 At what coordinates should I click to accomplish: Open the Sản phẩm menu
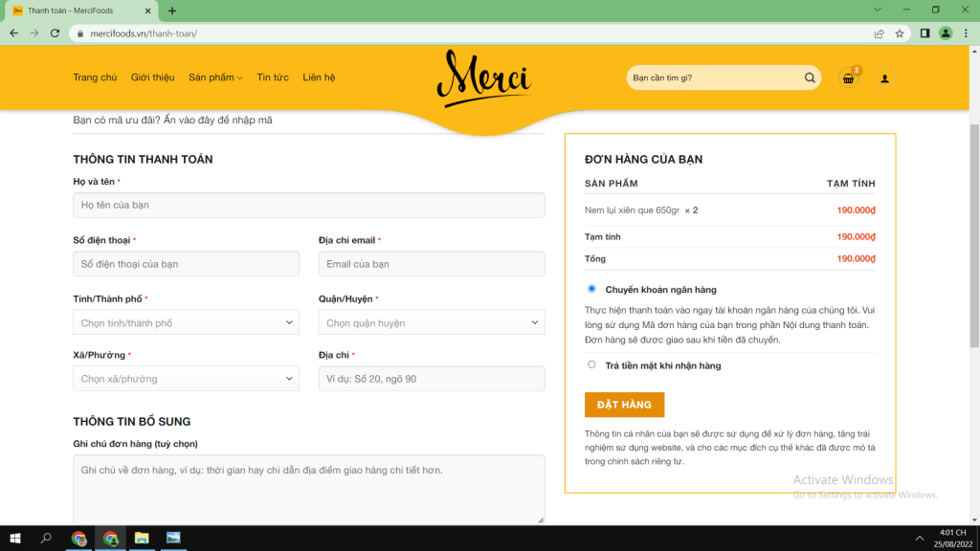(215, 77)
